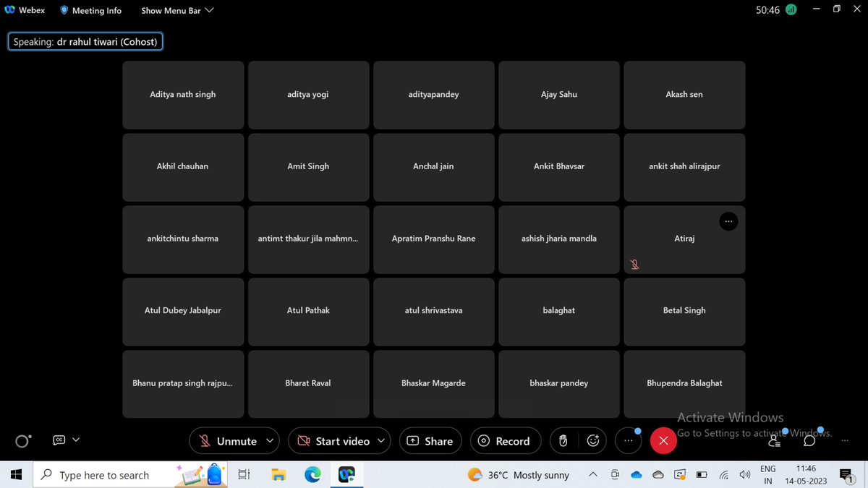Show hidden system tray icons
Viewport: 868px width, 488px height.
coord(593,475)
